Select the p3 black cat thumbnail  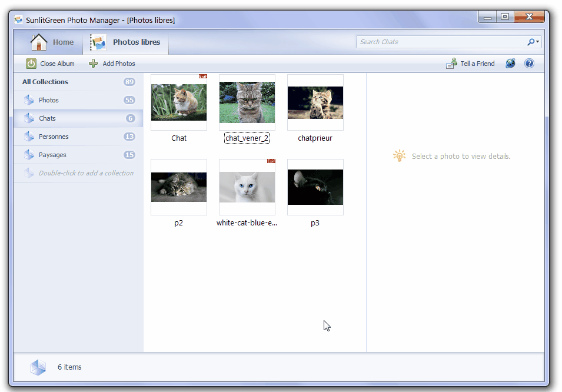315,187
